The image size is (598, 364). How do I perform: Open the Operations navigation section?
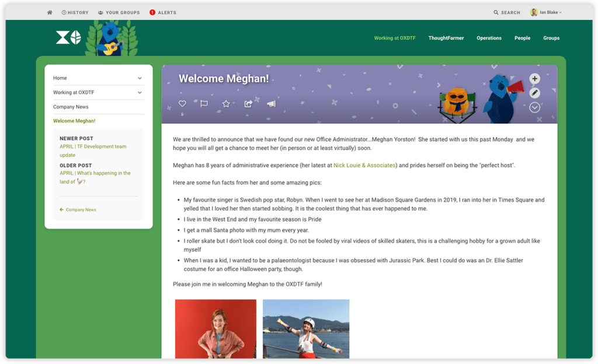pyautogui.click(x=489, y=37)
